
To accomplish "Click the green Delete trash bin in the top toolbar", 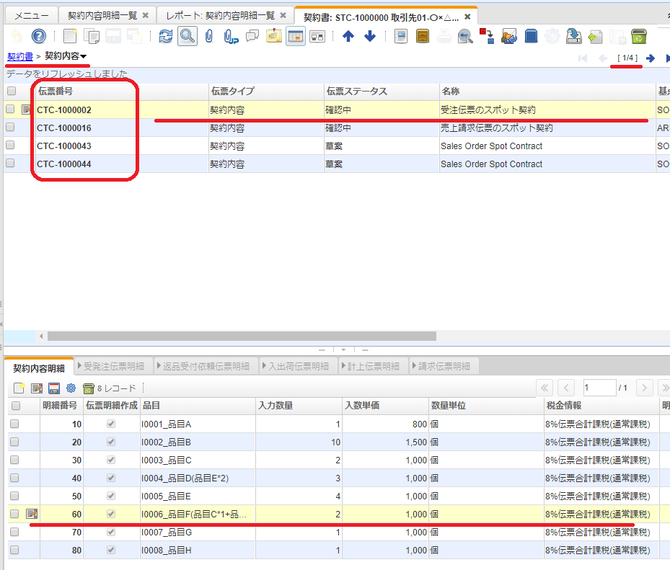I will pyautogui.click(x=638, y=36).
